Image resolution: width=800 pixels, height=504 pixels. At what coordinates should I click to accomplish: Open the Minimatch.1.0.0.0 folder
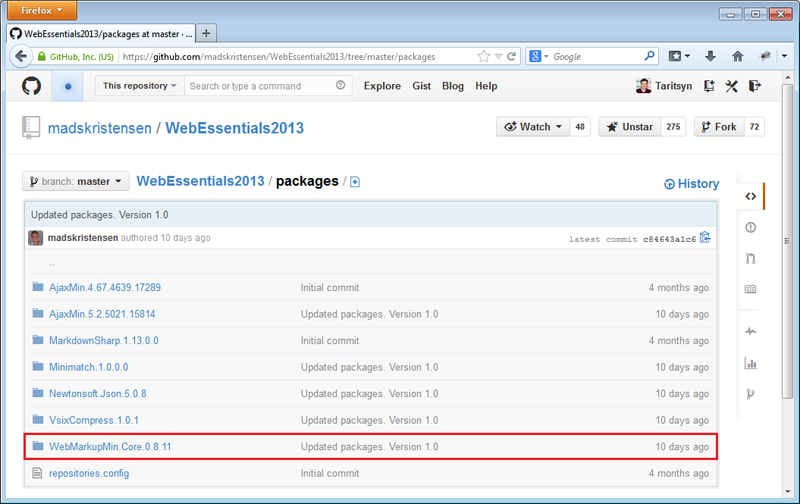point(89,367)
